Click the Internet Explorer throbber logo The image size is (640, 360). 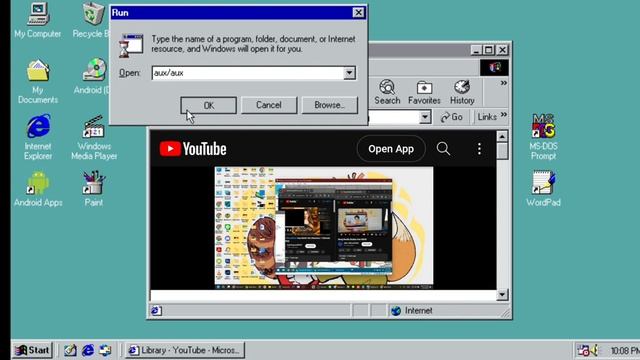point(494,67)
